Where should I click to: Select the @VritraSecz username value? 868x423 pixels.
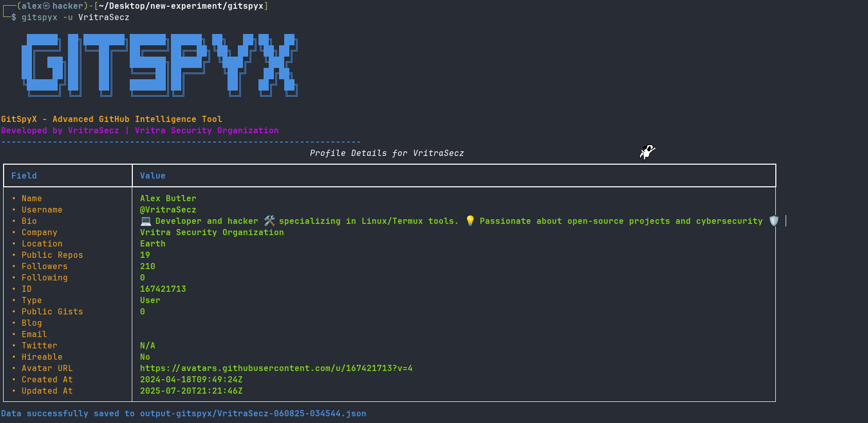tap(168, 210)
